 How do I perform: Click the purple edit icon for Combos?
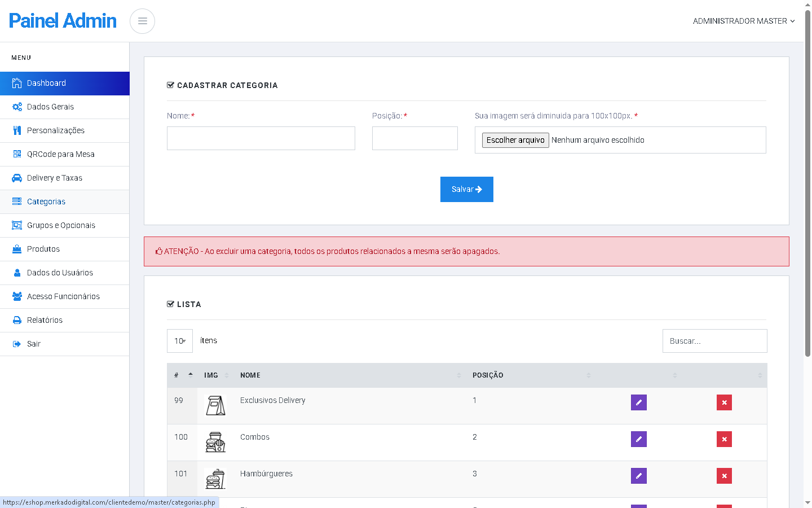(x=638, y=439)
